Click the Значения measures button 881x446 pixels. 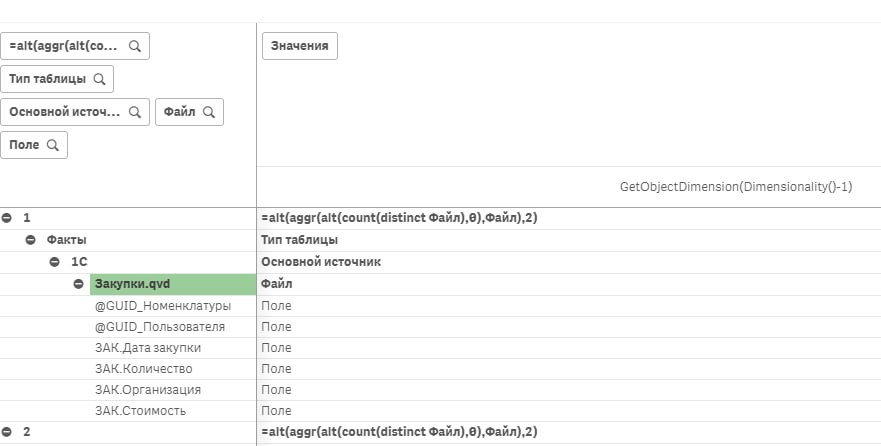pyautogui.click(x=300, y=46)
